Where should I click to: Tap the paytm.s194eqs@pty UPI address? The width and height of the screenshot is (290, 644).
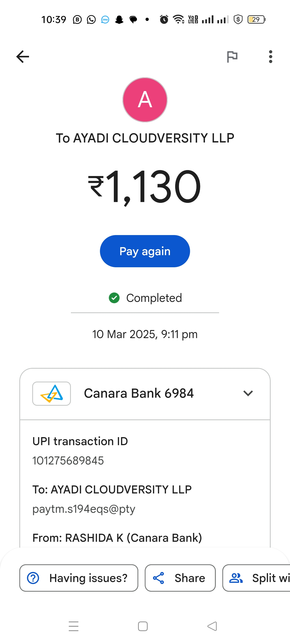click(x=84, y=509)
